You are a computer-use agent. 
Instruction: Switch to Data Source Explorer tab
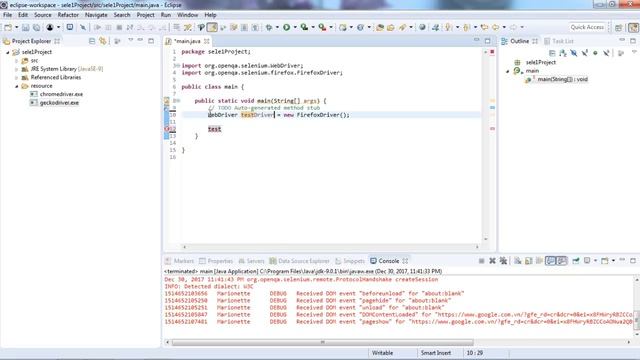(x=299, y=261)
